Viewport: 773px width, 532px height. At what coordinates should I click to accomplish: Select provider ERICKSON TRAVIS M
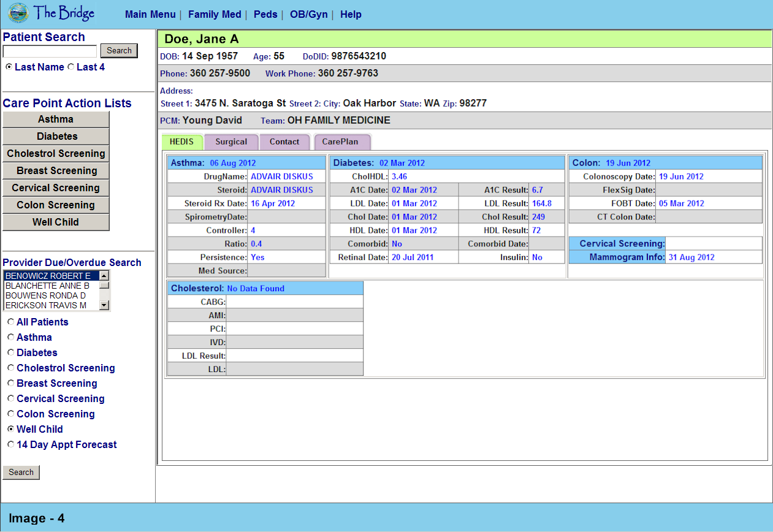tap(51, 305)
